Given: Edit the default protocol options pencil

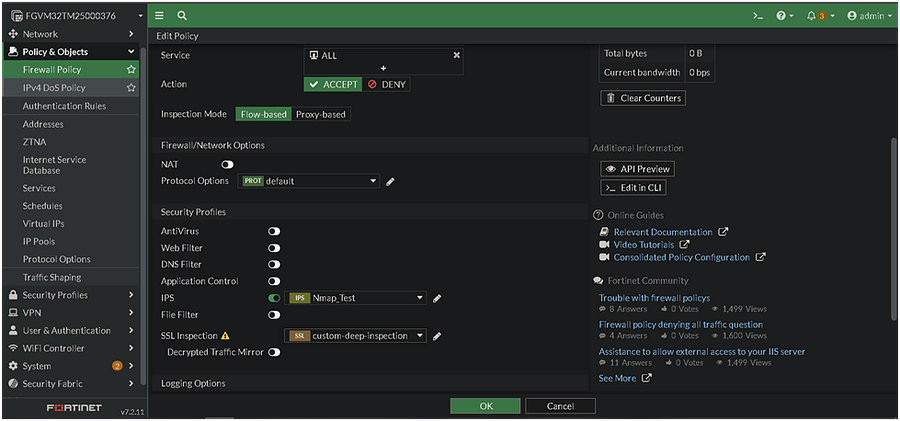Looking at the screenshot, I should [390, 181].
